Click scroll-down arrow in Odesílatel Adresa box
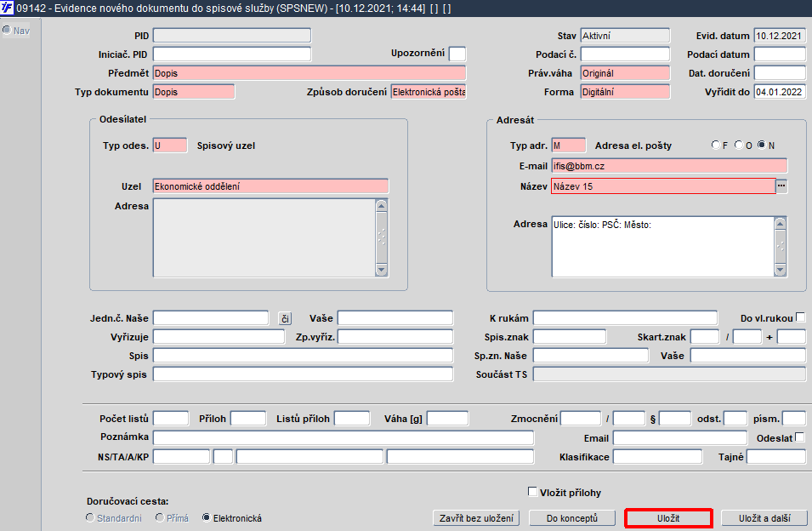The image size is (812, 531). pyautogui.click(x=382, y=270)
